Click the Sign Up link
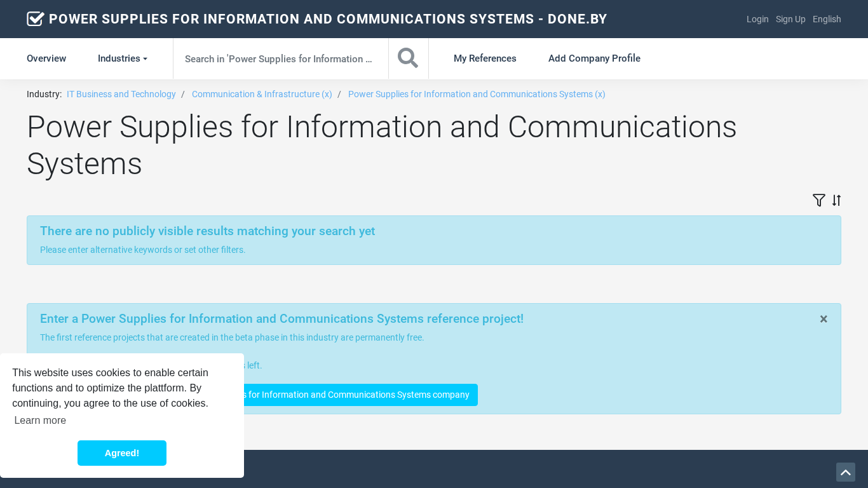This screenshot has height=488, width=868. [x=790, y=19]
